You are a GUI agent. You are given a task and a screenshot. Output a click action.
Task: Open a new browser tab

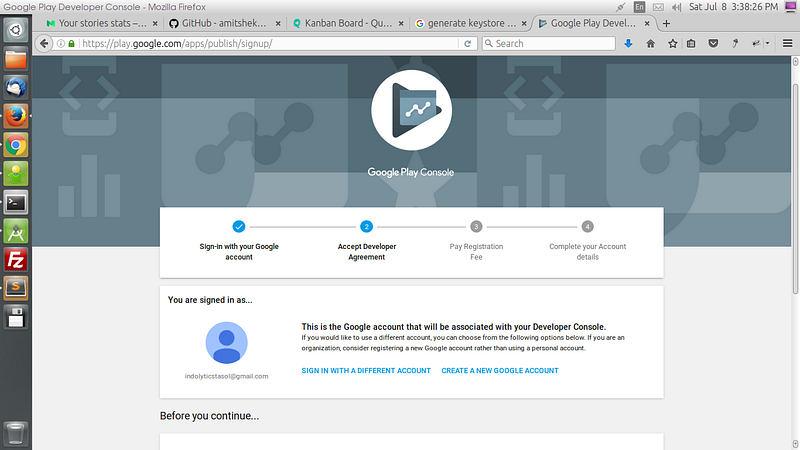coord(666,23)
